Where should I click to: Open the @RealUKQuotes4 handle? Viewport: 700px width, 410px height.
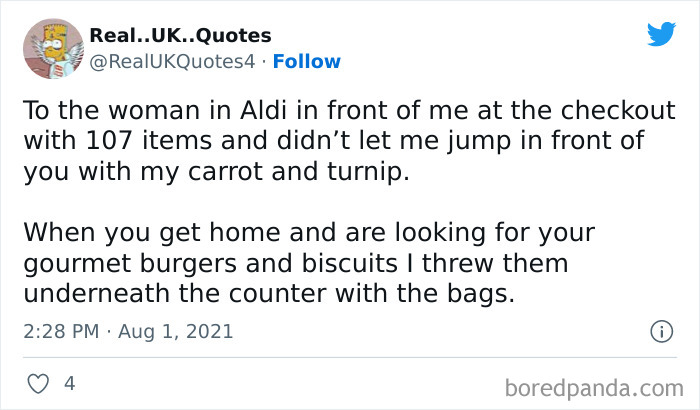pos(172,61)
